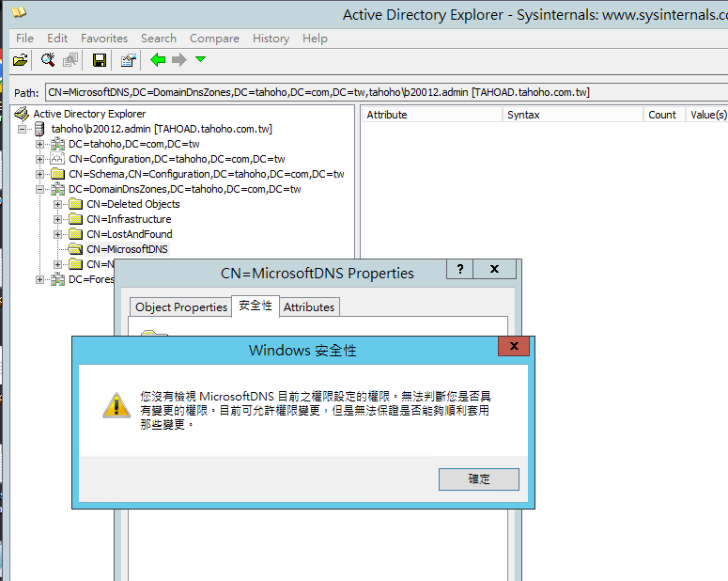Open the Compare menu
Screen dimensions: 728x581
[x=214, y=38]
